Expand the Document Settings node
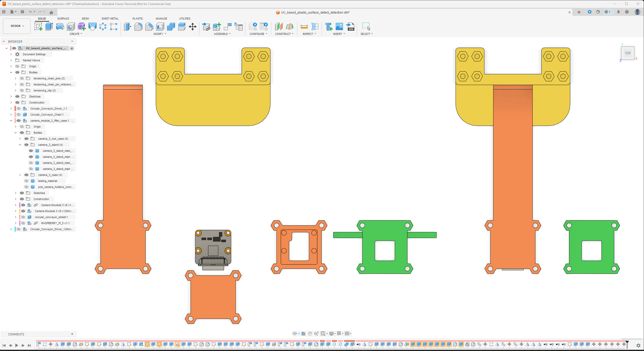Image resolution: width=644 pixels, height=351 pixels. coord(11,54)
